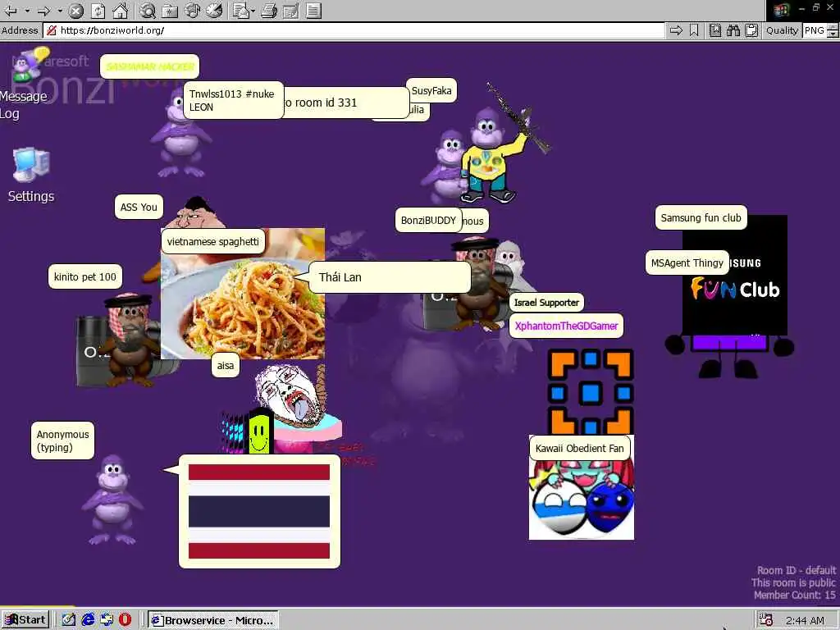Open the bookmarks book icon

[715, 30]
